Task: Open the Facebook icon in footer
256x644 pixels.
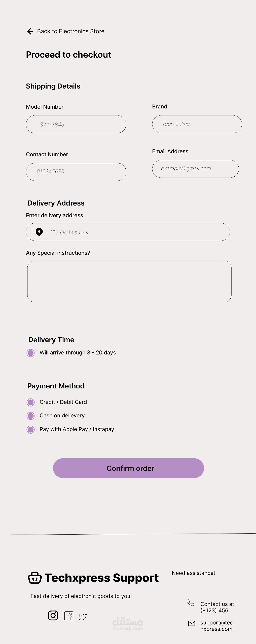Action: [x=69, y=616]
